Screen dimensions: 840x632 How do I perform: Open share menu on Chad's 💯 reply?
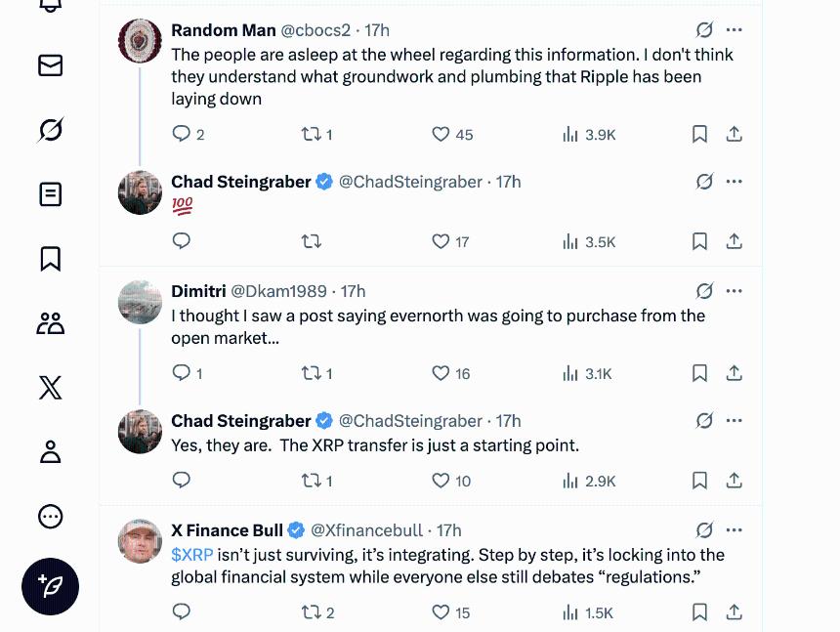[735, 241]
